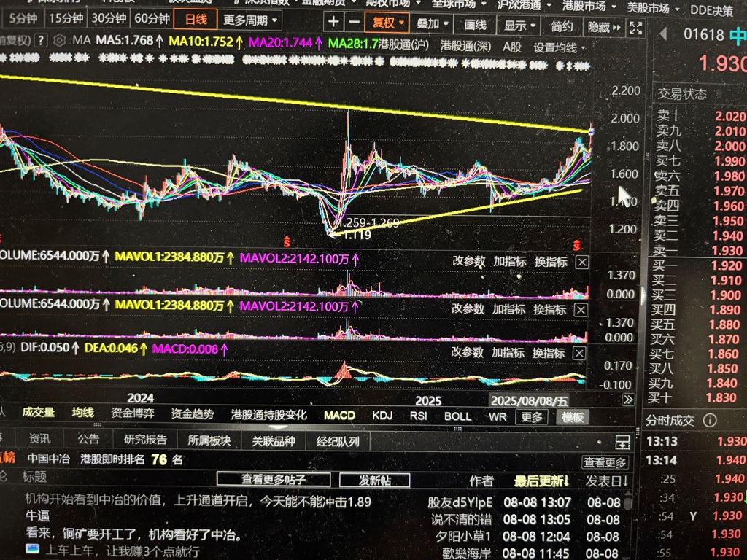Switch chart to 60分钟 period
The height and width of the screenshot is (560, 747).
(152, 18)
